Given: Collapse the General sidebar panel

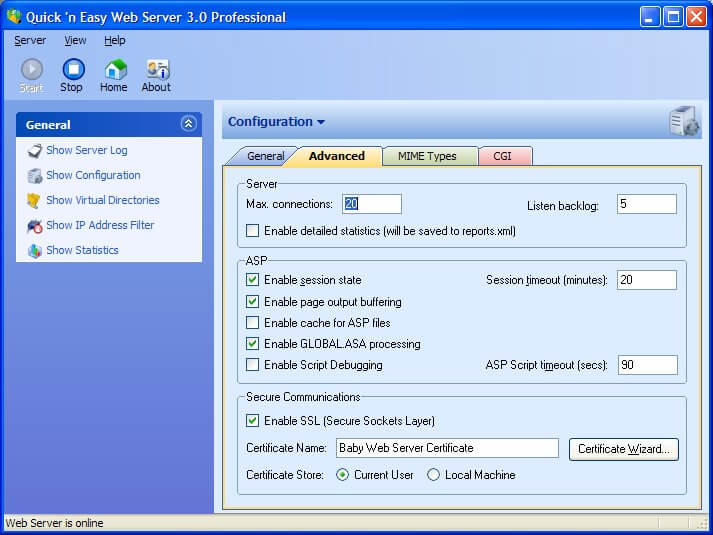Looking at the screenshot, I should point(188,124).
